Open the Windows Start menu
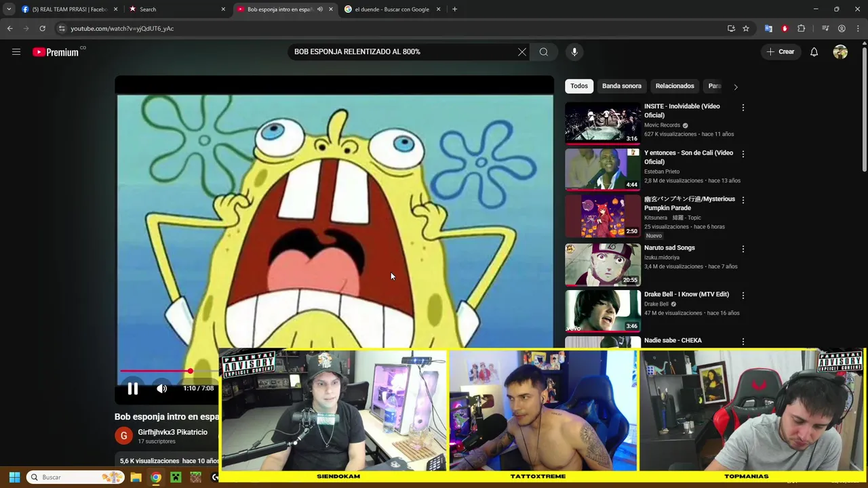The width and height of the screenshot is (868, 488). (x=14, y=477)
